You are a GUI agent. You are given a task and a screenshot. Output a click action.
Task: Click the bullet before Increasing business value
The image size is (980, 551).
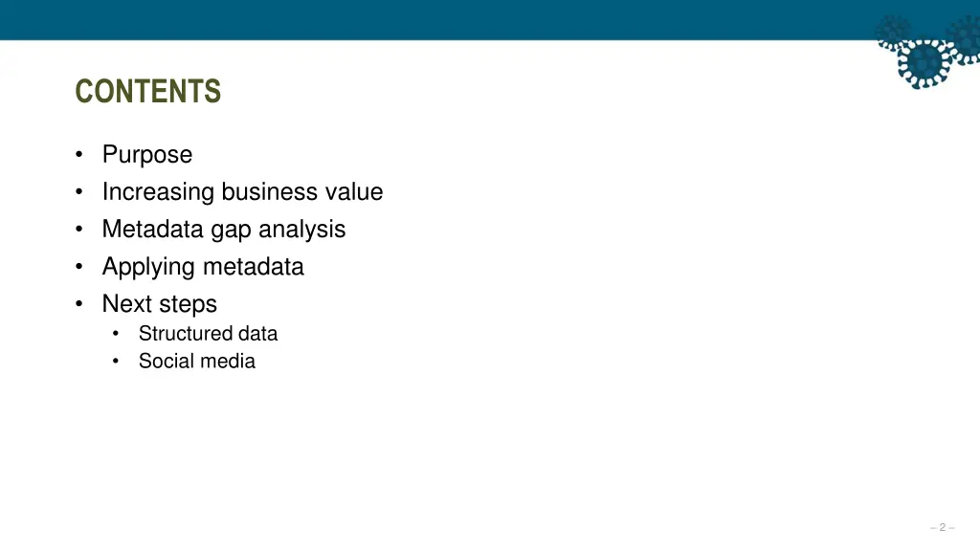point(78,191)
